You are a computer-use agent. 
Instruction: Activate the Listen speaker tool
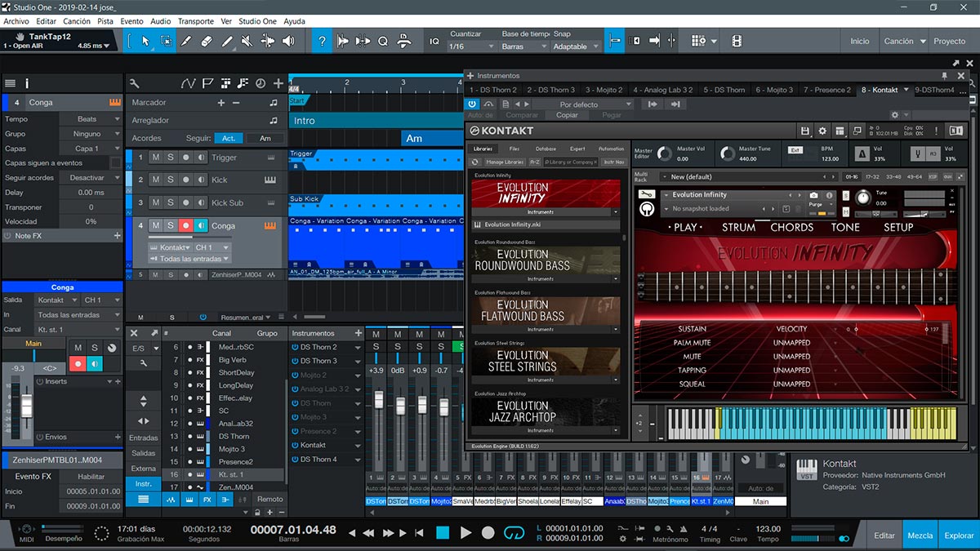click(x=288, y=41)
